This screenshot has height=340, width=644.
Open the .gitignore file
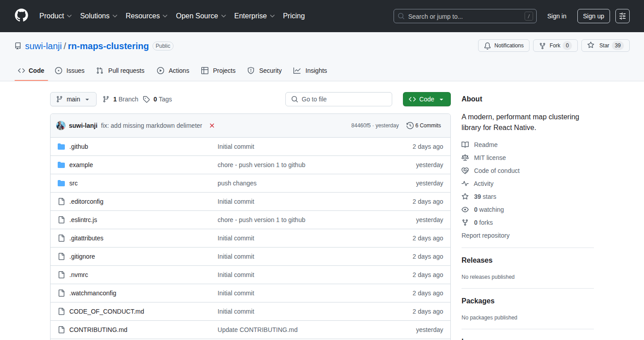coord(82,256)
